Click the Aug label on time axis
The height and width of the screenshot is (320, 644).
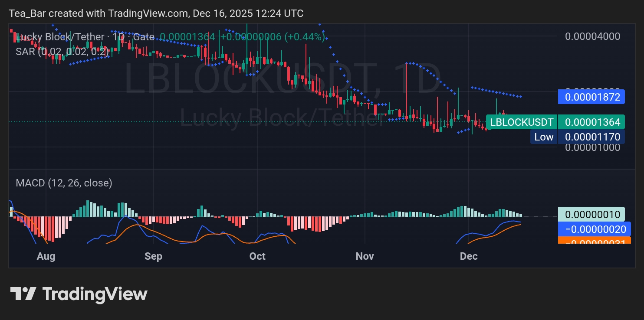pos(46,256)
